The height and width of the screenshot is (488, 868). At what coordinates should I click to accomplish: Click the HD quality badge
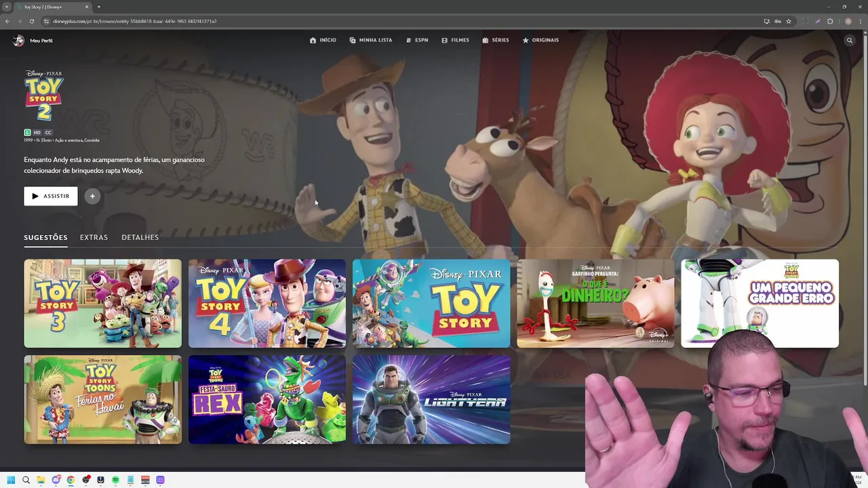(x=37, y=133)
